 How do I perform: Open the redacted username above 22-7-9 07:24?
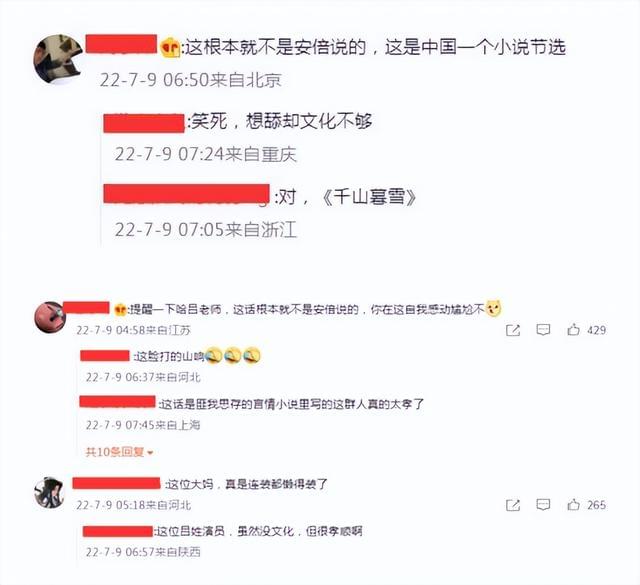tap(144, 123)
